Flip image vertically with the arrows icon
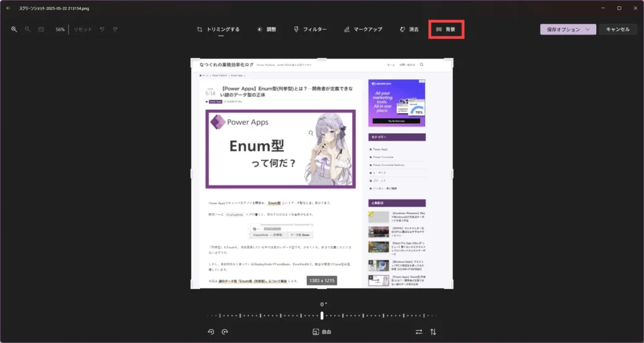 (x=433, y=332)
